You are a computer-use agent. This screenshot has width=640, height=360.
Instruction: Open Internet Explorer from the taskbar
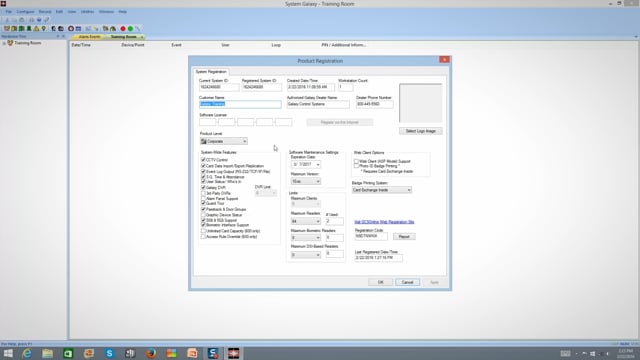pyautogui.click(x=27, y=353)
